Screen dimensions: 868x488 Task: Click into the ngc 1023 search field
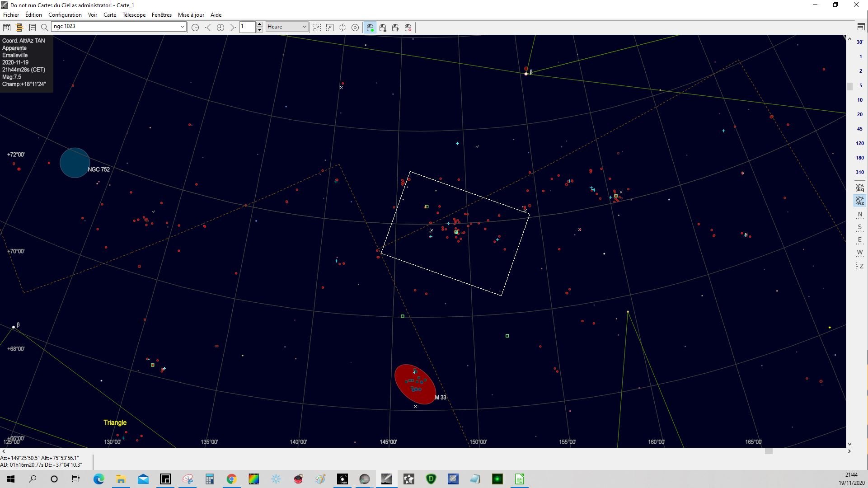pyautogui.click(x=116, y=27)
